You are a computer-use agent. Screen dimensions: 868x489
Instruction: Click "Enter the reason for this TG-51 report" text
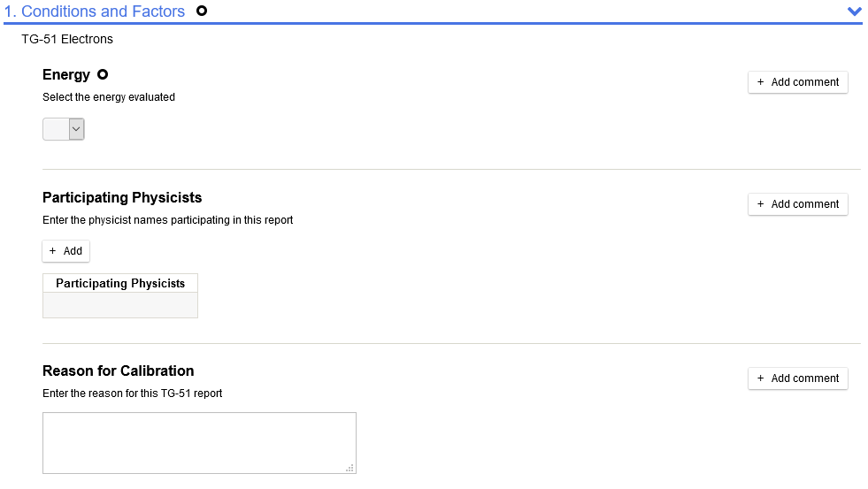coord(132,393)
